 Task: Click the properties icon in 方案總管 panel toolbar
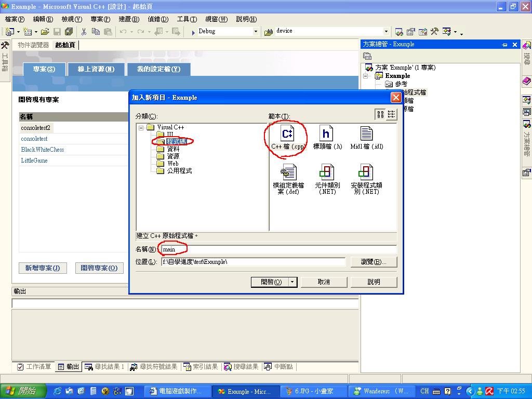coord(367,56)
